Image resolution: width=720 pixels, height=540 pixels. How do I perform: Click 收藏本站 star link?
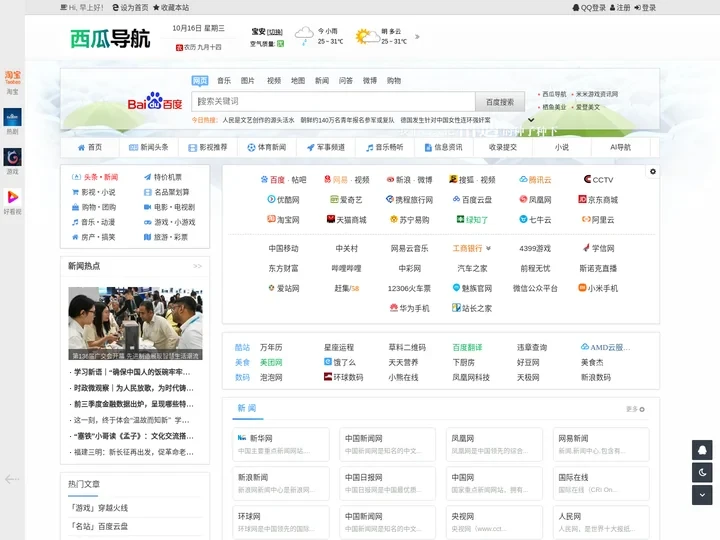pyautogui.click(x=171, y=7)
